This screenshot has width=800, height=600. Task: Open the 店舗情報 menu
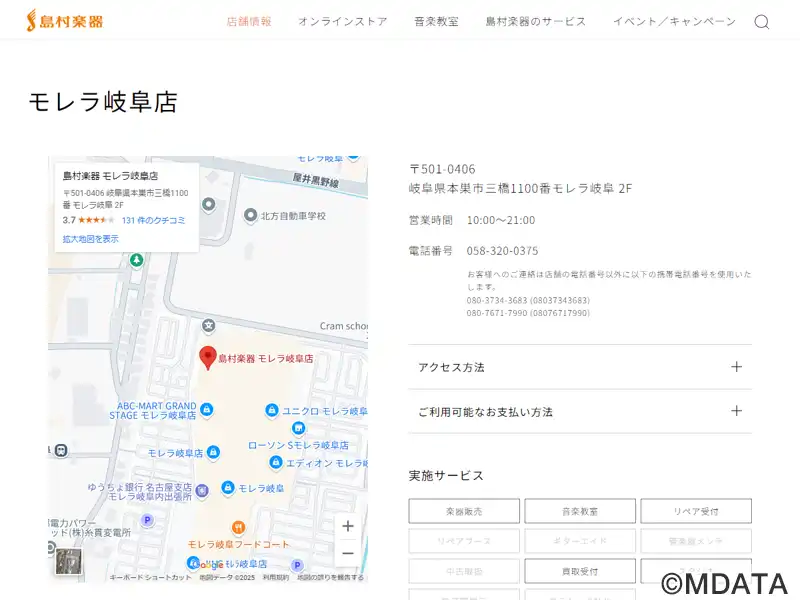click(x=249, y=21)
